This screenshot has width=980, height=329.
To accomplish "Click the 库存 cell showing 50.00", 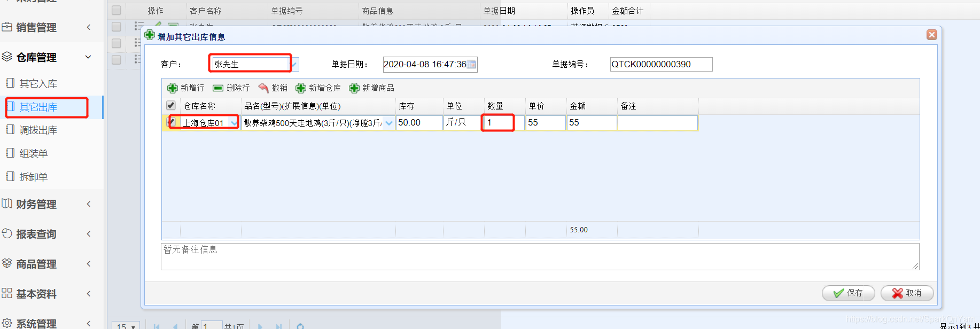I will tap(419, 123).
